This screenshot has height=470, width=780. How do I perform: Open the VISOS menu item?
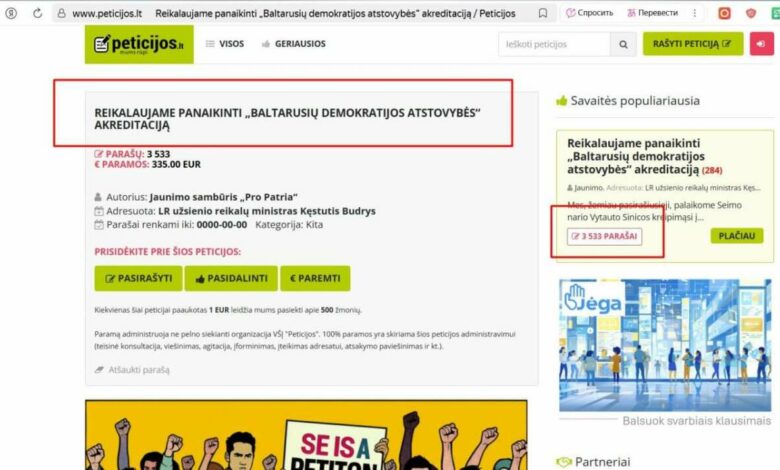pos(225,44)
